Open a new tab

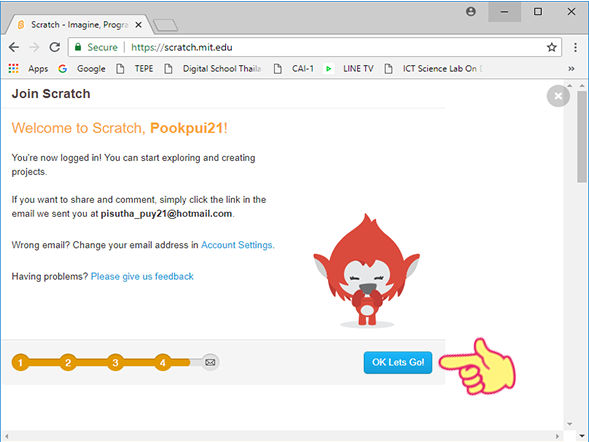(x=165, y=25)
